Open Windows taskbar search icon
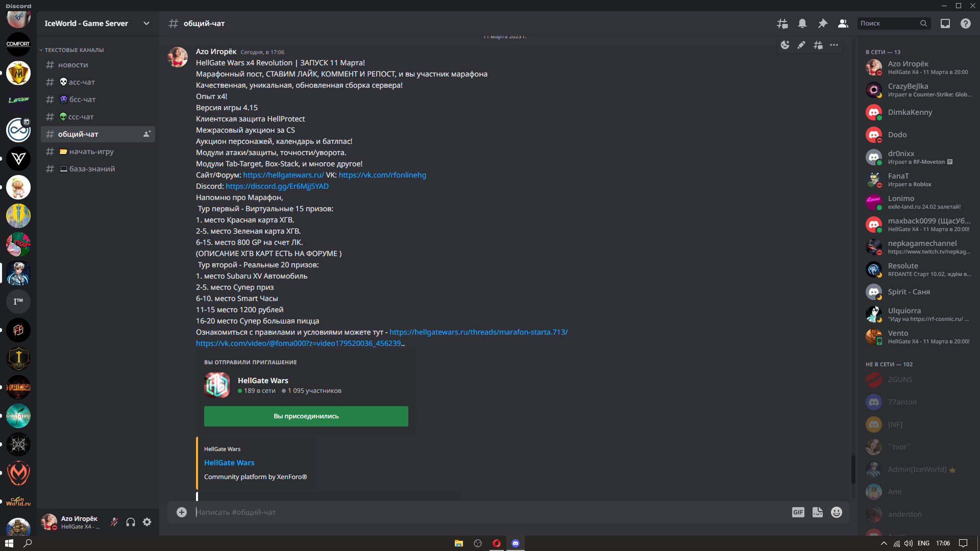This screenshot has width=980, height=551. [x=28, y=543]
